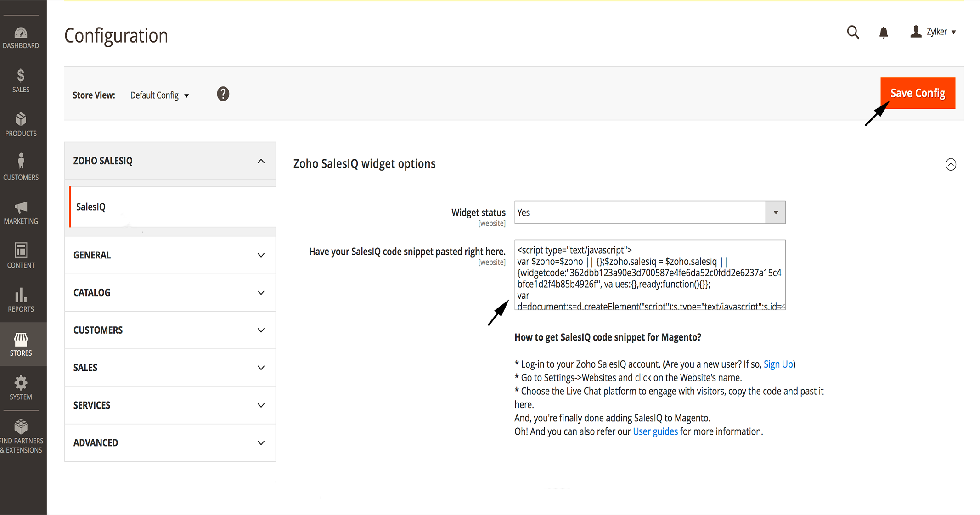Expand the Customers configuration section
The width and height of the screenshot is (980, 515).
[x=170, y=330]
